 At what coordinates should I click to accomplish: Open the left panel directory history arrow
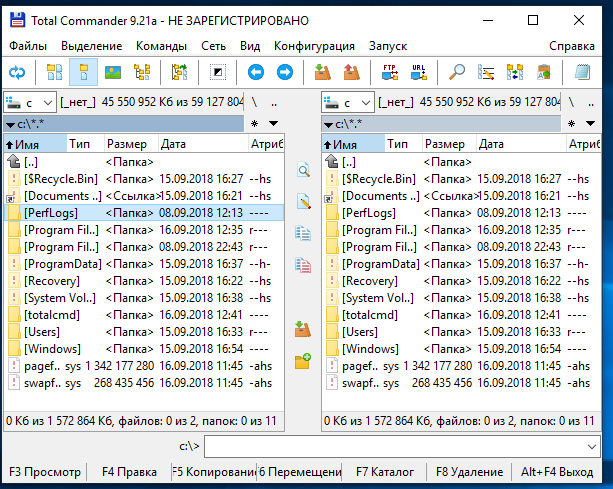click(274, 124)
